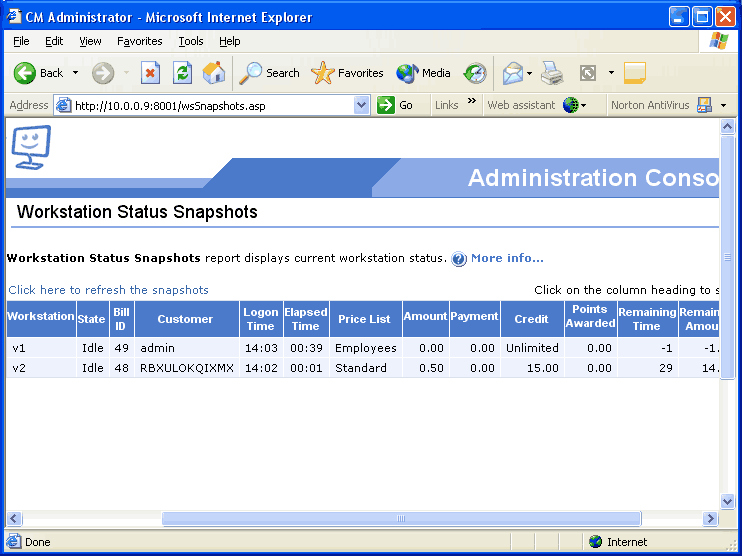This screenshot has width=742, height=556.
Task: Open the Favorites star toolbar button
Action: click(x=347, y=73)
